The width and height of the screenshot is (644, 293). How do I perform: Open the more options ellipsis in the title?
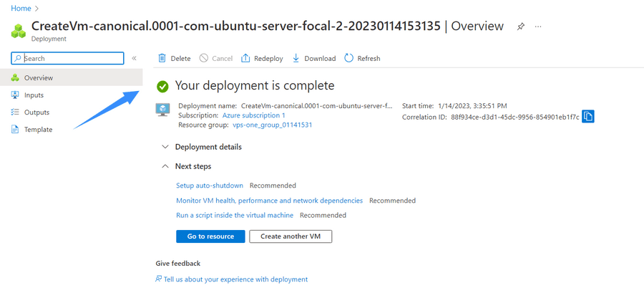coord(538,27)
